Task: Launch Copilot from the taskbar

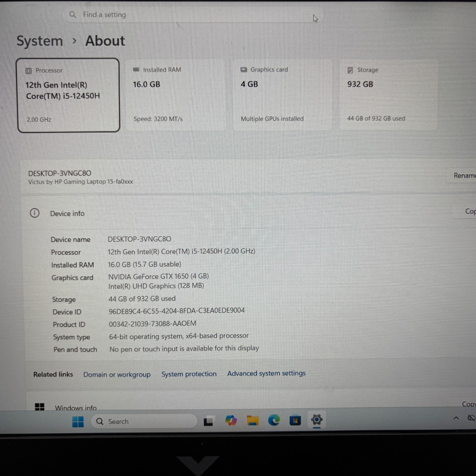Action: pos(231,420)
